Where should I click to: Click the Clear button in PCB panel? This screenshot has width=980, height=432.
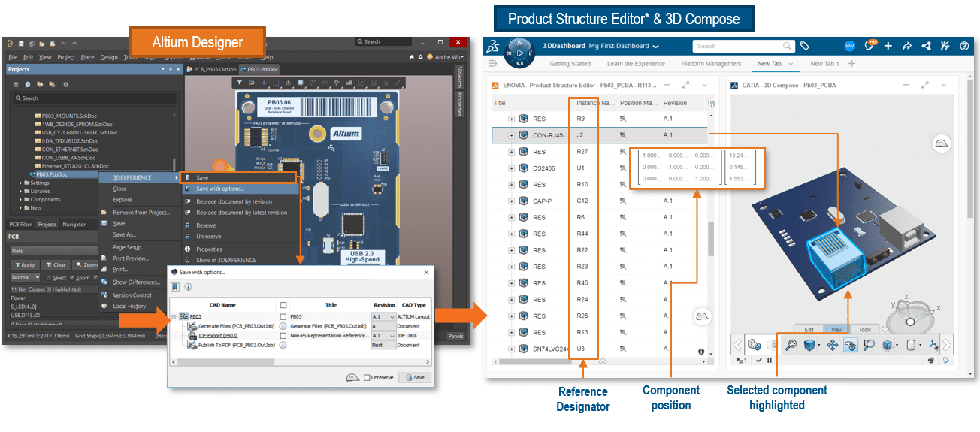pyautogui.click(x=56, y=265)
